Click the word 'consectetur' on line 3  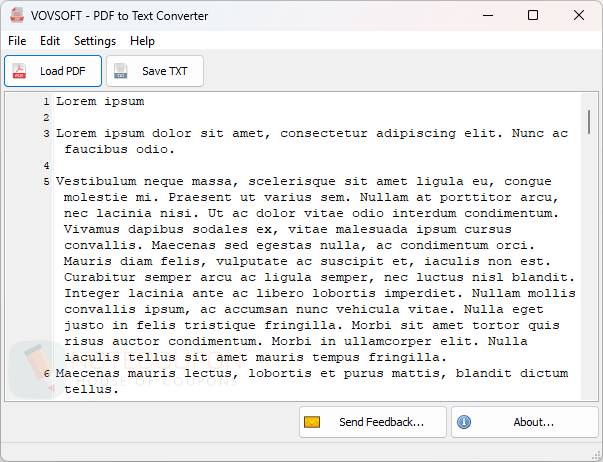point(324,133)
